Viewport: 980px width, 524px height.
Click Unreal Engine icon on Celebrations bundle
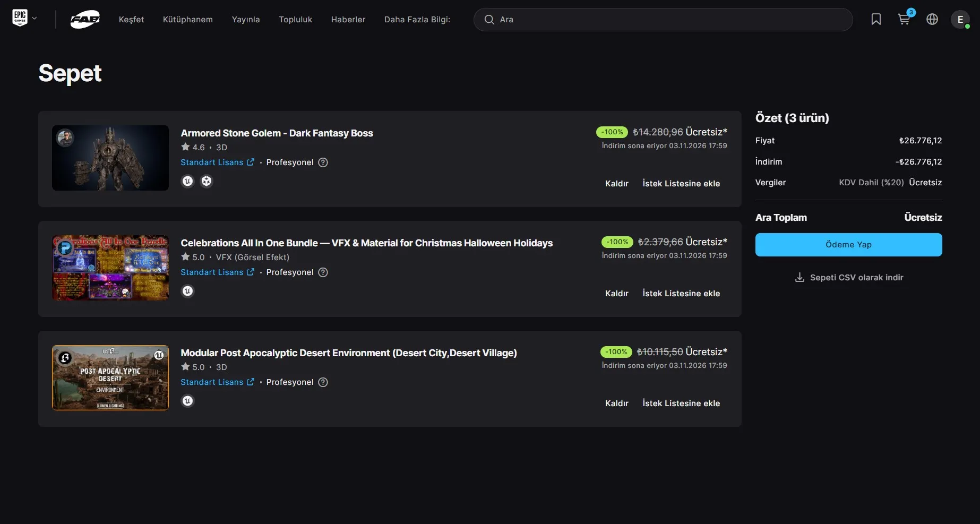[187, 291]
